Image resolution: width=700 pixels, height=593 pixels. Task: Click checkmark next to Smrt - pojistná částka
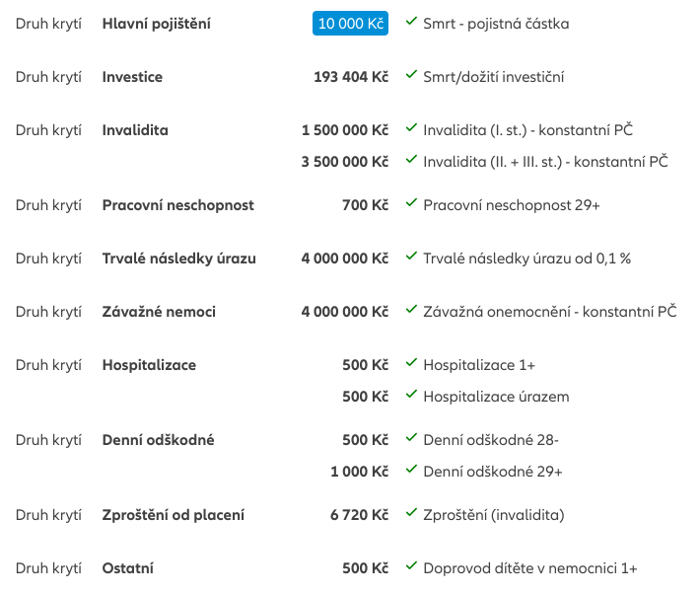click(x=411, y=22)
